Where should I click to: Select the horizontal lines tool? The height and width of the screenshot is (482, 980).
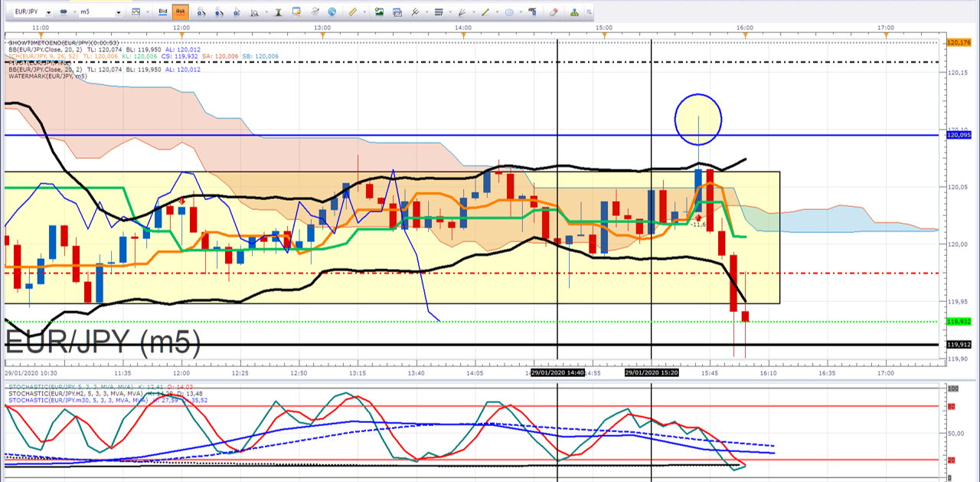click(439, 11)
